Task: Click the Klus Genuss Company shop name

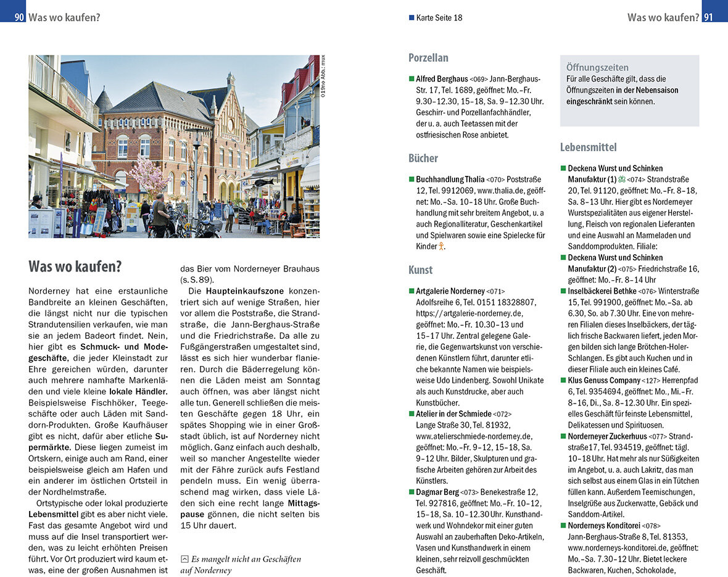Action: (604, 381)
